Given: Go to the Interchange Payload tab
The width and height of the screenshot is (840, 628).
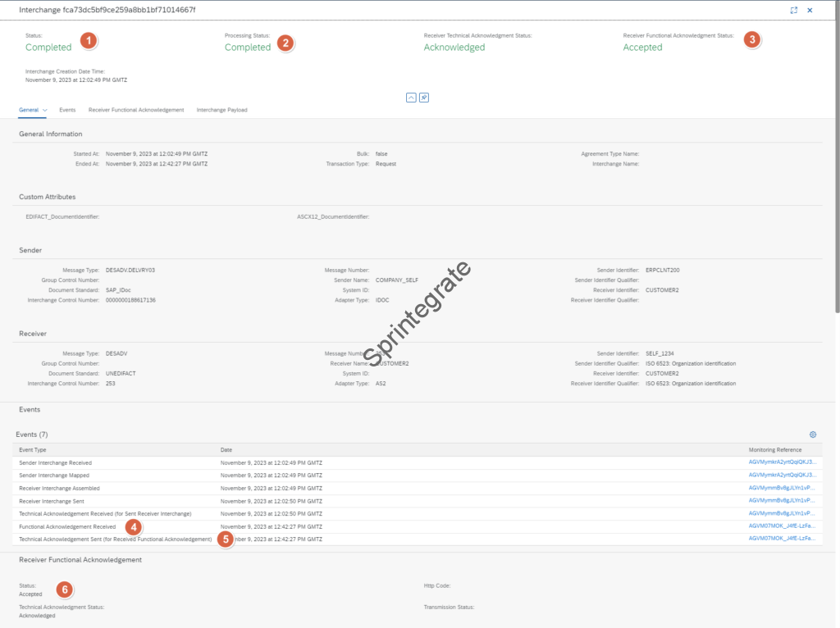Looking at the screenshot, I should (221, 110).
